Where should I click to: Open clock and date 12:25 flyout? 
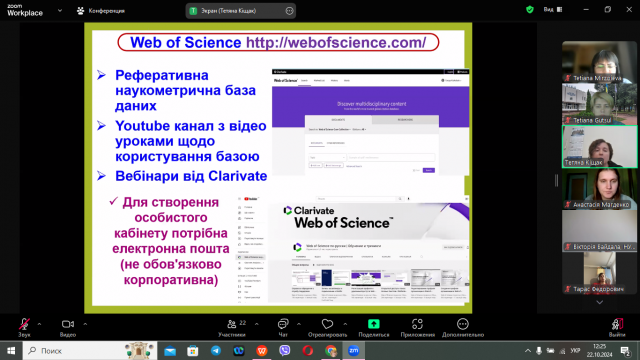tap(600, 351)
